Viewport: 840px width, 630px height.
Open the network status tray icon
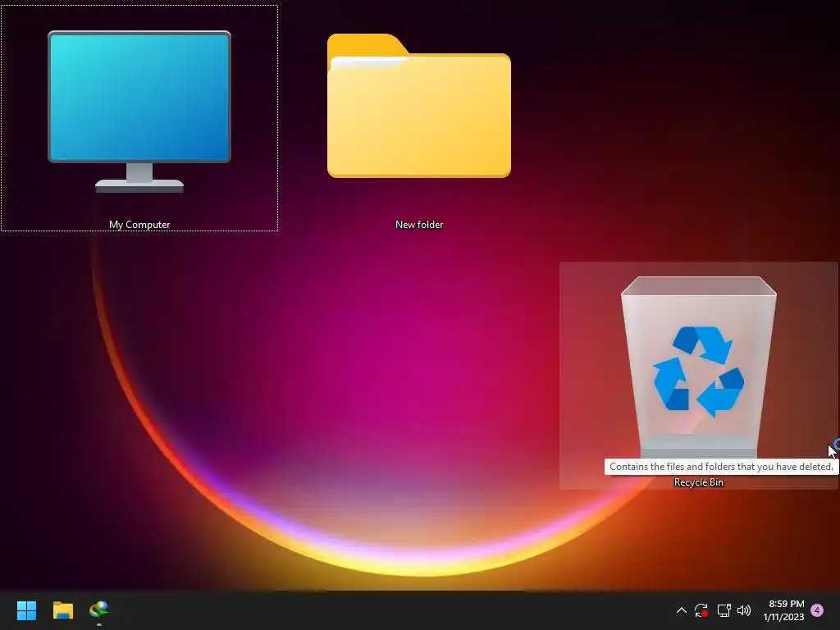tap(724, 610)
